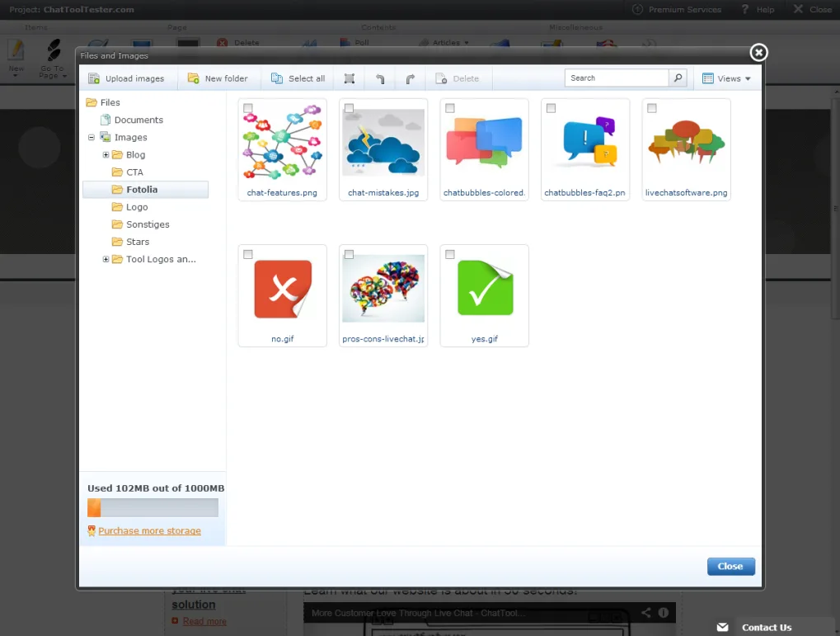Click the search magnifier icon
The height and width of the screenshot is (636, 840).
click(678, 78)
